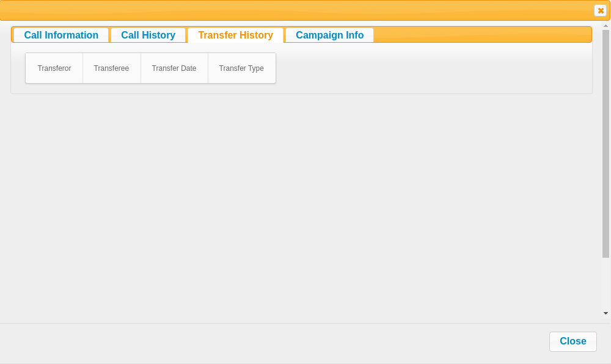Screen dimensions: 611x364
Task: Click the Transfer Date column header
Action: pyautogui.click(x=174, y=68)
